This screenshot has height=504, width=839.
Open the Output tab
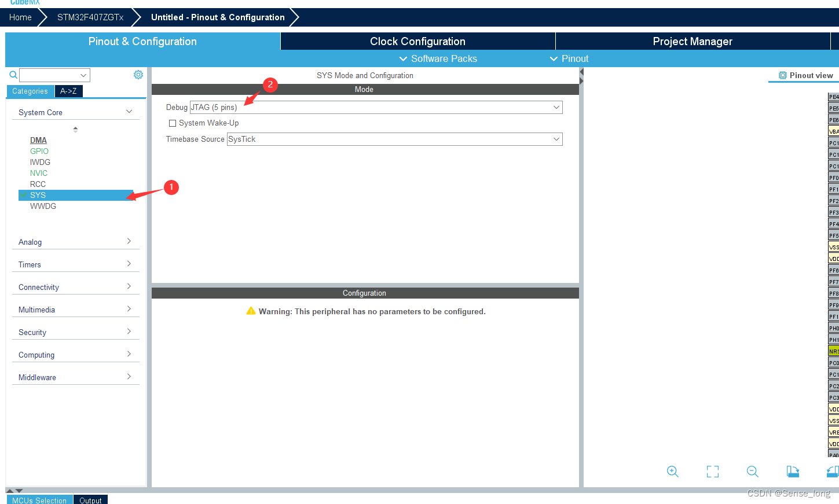tap(90, 500)
